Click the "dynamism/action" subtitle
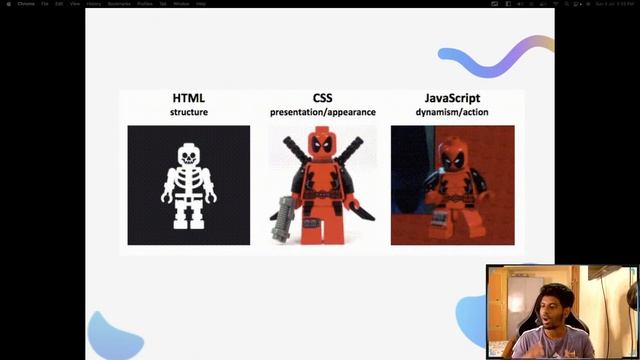 pyautogui.click(x=452, y=112)
